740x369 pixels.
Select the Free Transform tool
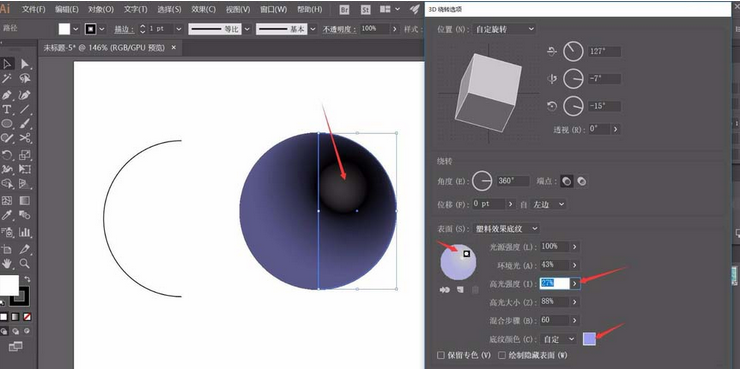pos(25,169)
